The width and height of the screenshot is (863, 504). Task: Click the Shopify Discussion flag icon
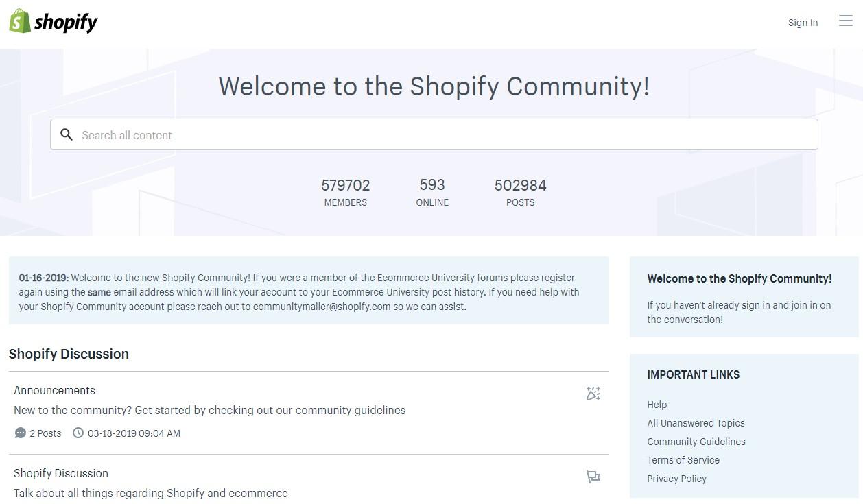click(593, 477)
